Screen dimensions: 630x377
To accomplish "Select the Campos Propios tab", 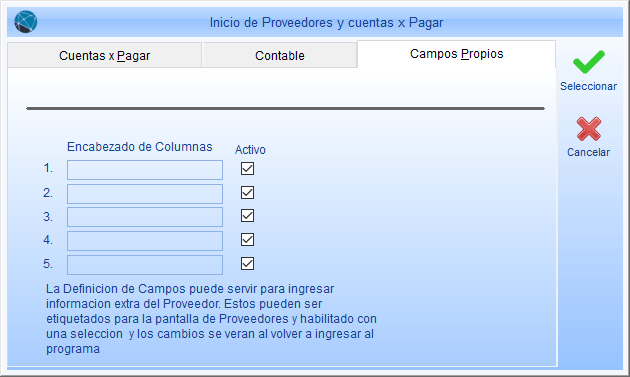I will [456, 54].
